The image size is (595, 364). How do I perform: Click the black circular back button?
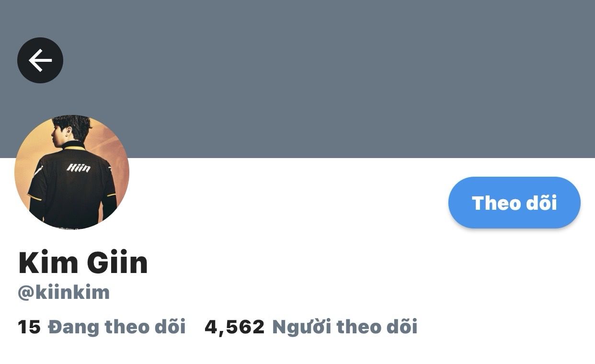tap(40, 60)
